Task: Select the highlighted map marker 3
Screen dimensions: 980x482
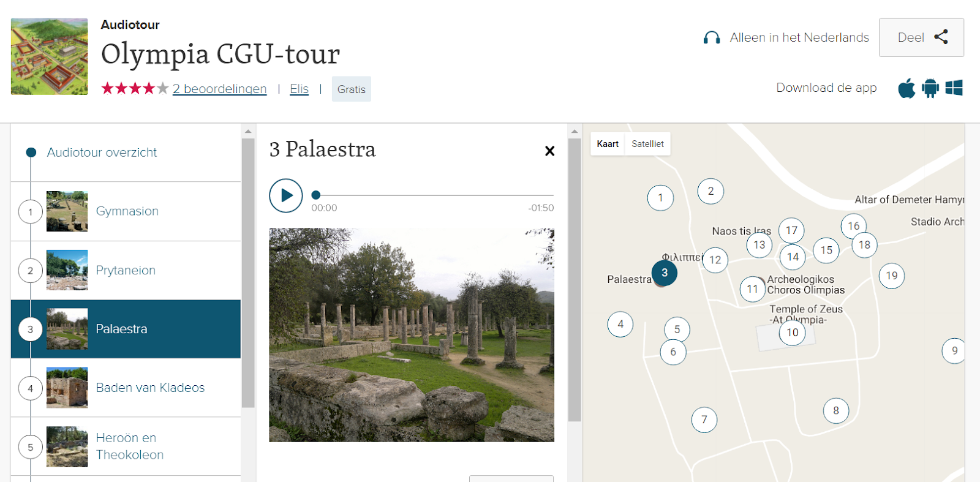Action: coord(665,273)
